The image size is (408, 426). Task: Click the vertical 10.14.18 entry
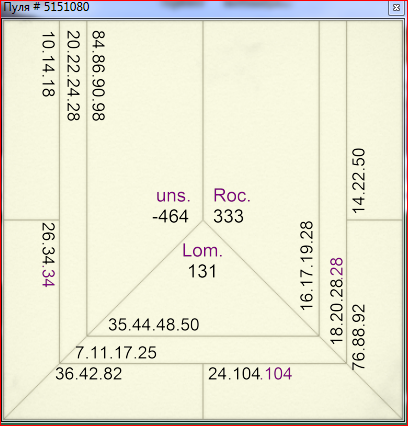[x=48, y=64]
